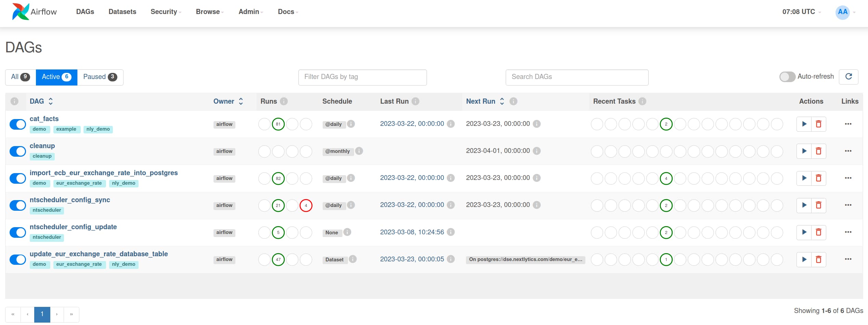
Task: Click the Search DAGs input field
Action: (x=576, y=77)
